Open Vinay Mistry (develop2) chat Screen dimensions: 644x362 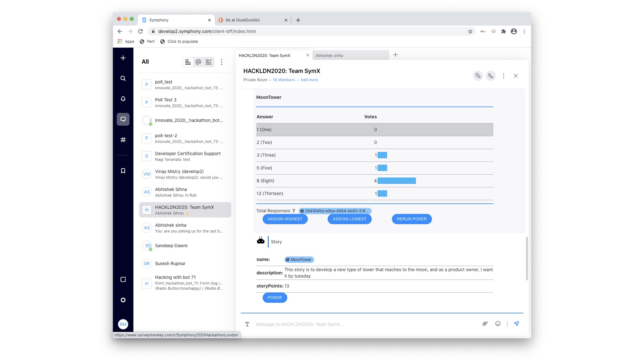click(185, 174)
